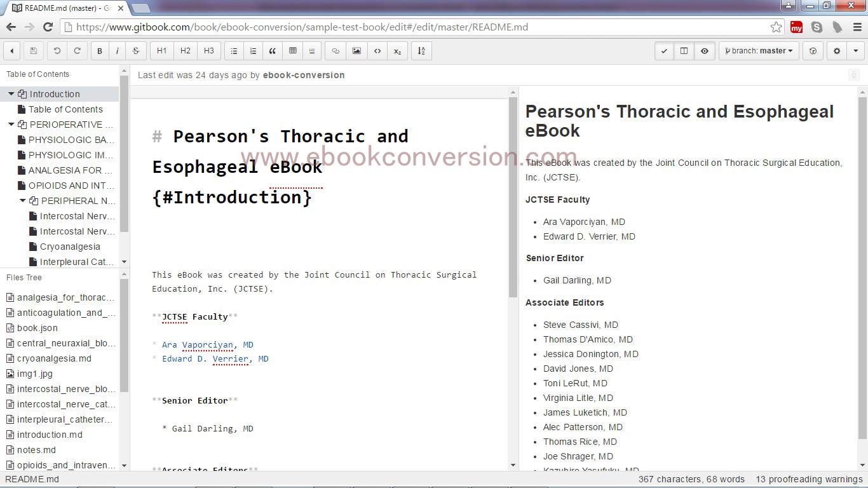
Task: Click the 13 proofreading warnings status
Action: pos(809,479)
